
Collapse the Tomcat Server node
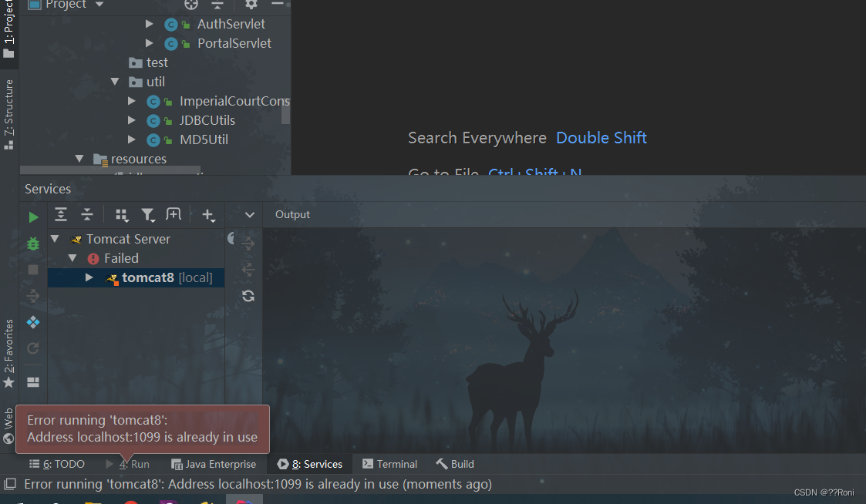point(55,239)
